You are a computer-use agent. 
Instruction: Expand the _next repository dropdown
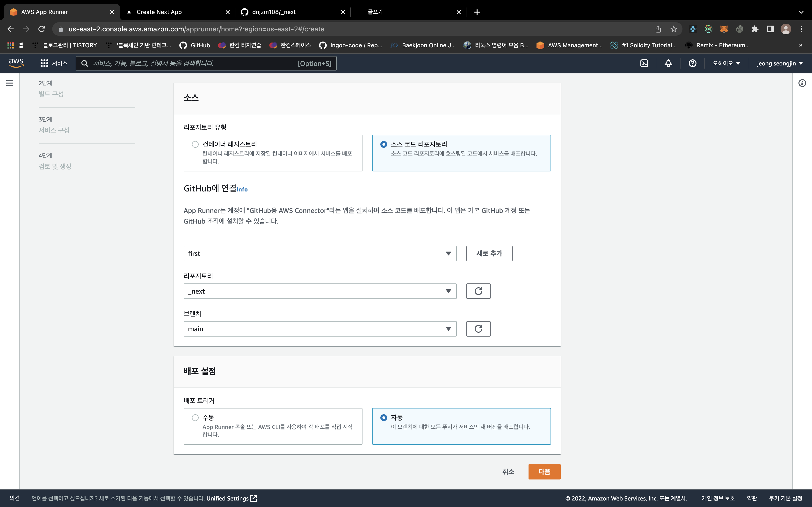click(x=319, y=291)
